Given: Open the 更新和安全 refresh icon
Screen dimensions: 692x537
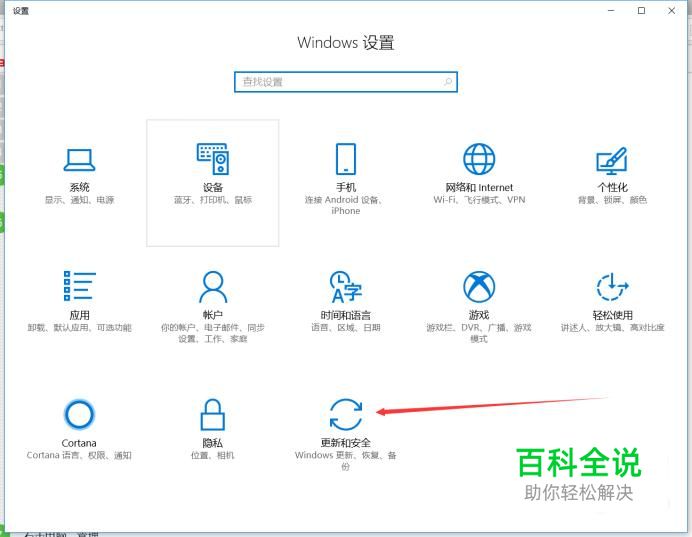Looking at the screenshot, I should pos(346,414).
